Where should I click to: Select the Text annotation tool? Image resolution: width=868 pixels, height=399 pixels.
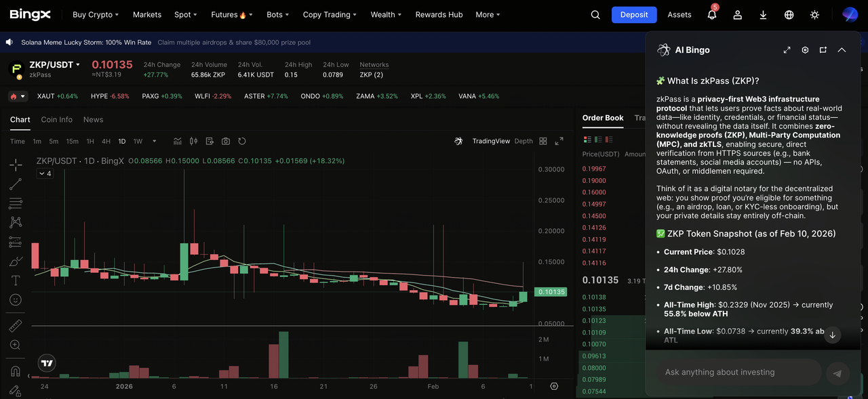pos(15,280)
